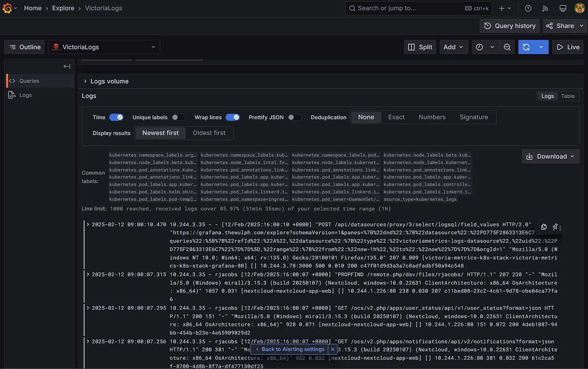Toggle the Outline button
Screen dimensions: 588x369
click(24, 47)
